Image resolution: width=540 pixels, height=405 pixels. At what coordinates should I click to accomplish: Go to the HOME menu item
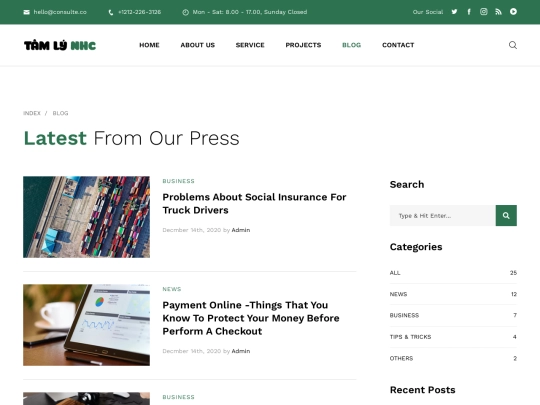pyautogui.click(x=149, y=45)
